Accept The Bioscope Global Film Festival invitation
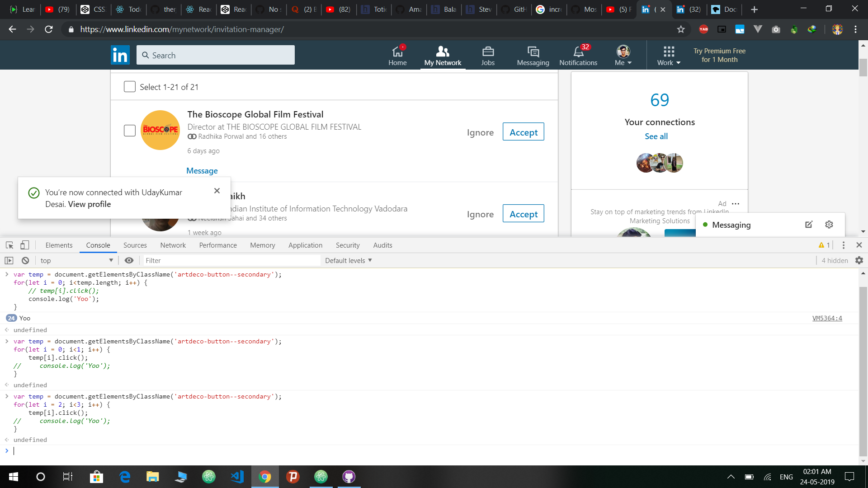Viewport: 868px width, 488px height. (x=523, y=132)
